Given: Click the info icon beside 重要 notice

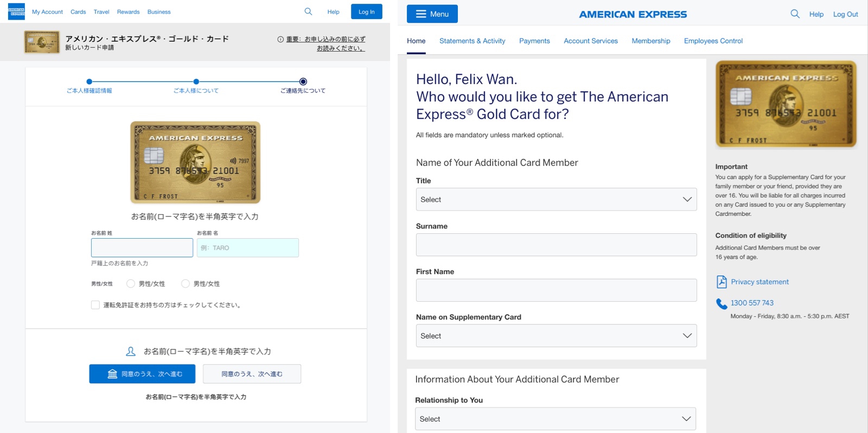Looking at the screenshot, I should point(280,39).
